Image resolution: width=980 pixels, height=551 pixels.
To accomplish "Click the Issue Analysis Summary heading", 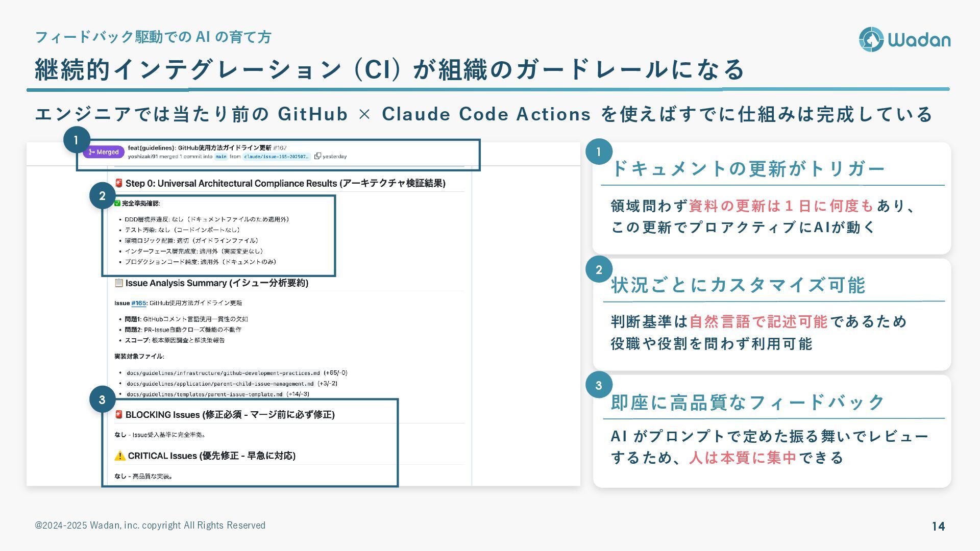I will pyautogui.click(x=217, y=283).
